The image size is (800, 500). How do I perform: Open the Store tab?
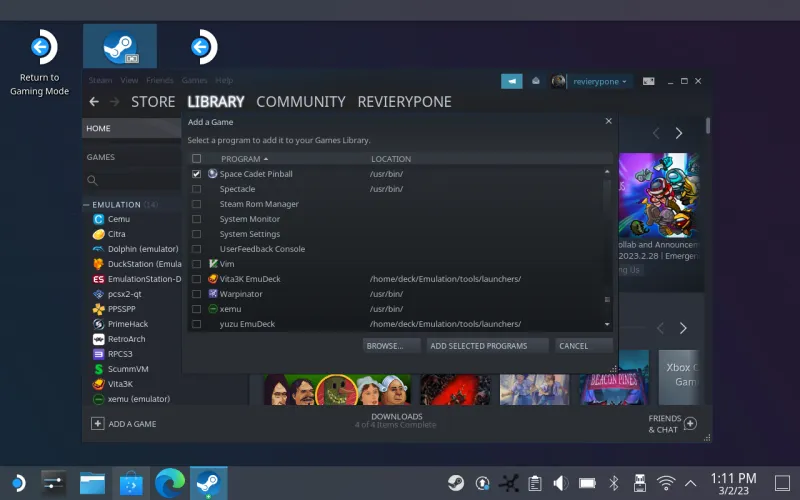[x=153, y=102]
